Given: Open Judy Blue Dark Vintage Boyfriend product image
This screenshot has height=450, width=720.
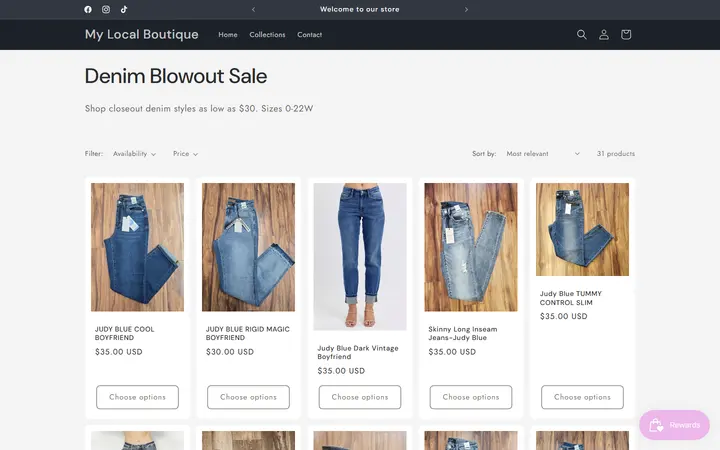Looking at the screenshot, I should [360, 257].
